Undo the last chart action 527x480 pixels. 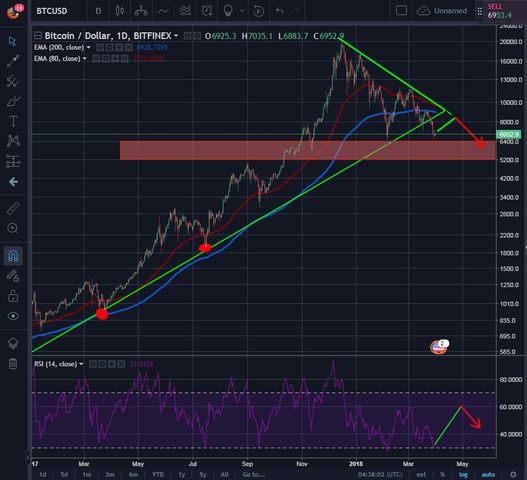pyautogui.click(x=279, y=11)
